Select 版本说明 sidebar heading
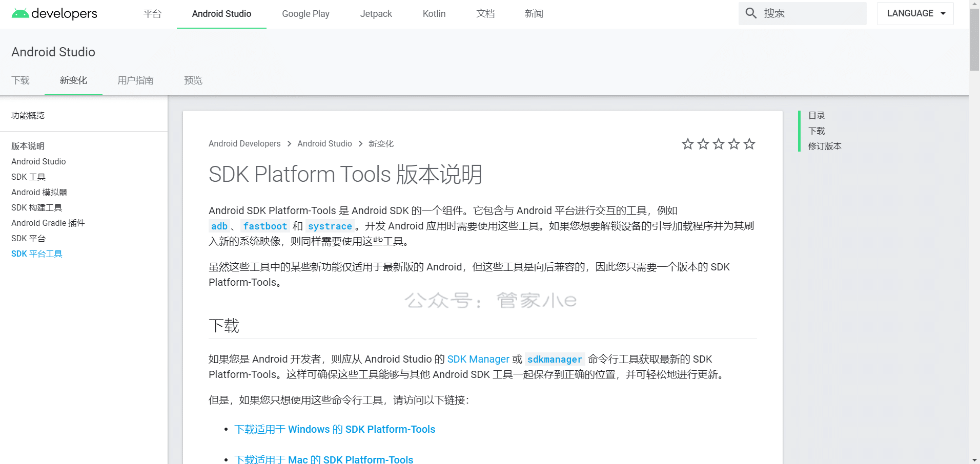Screen dimensions: 980x464 pyautogui.click(x=28, y=146)
